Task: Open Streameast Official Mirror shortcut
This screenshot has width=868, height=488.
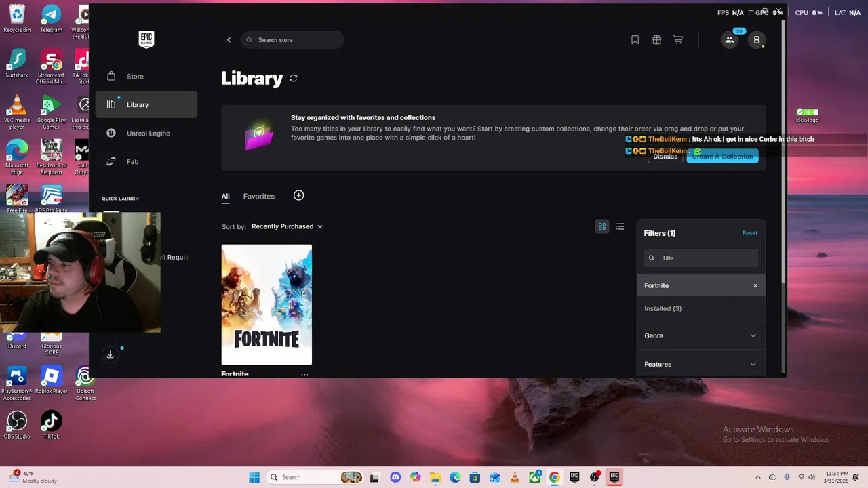Action: [x=51, y=66]
